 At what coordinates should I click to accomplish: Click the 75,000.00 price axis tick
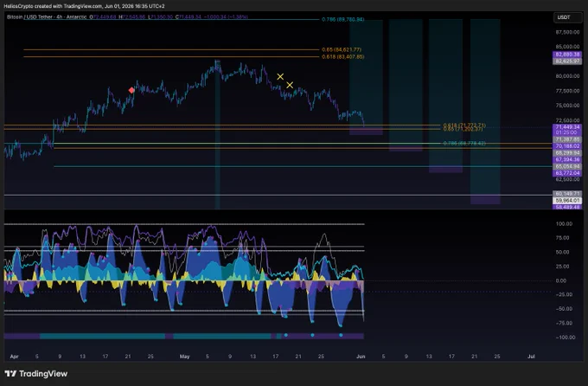coord(567,106)
